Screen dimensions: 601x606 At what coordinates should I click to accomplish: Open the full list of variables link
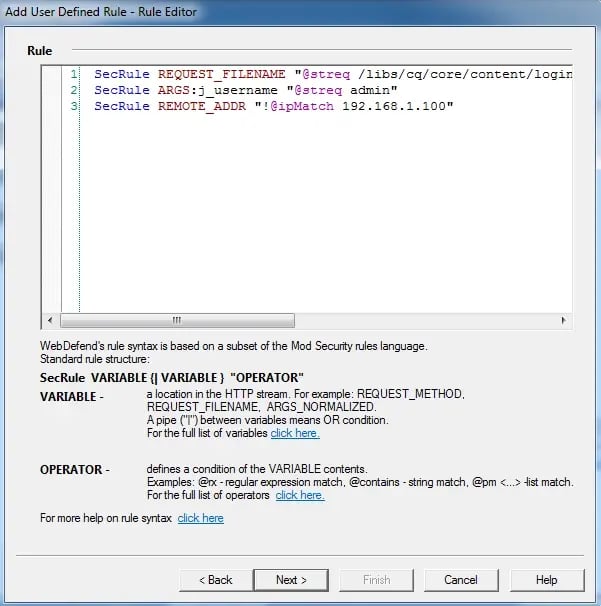[x=295, y=433]
